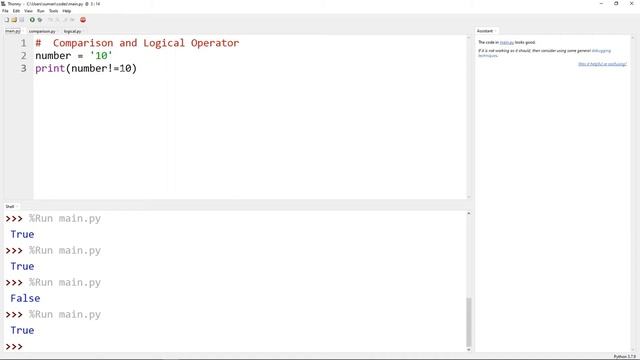This screenshot has width=640, height=360.
Task: Open the main.py link in Assistant
Action: [x=507, y=42]
